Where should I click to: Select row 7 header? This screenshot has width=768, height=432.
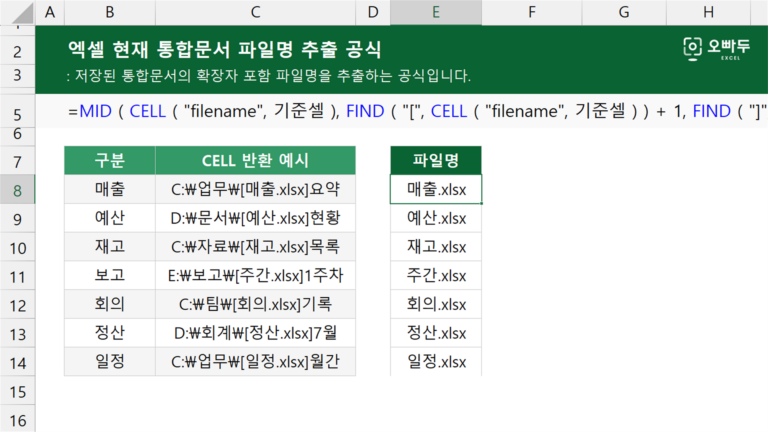point(18,161)
